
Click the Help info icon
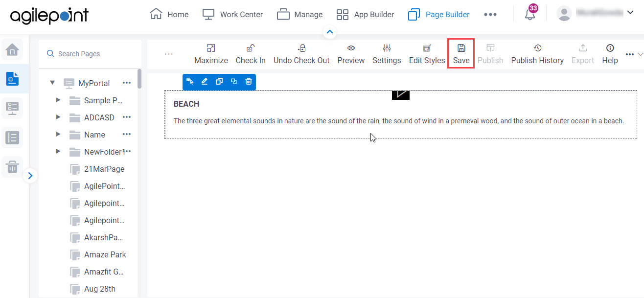pyautogui.click(x=610, y=48)
